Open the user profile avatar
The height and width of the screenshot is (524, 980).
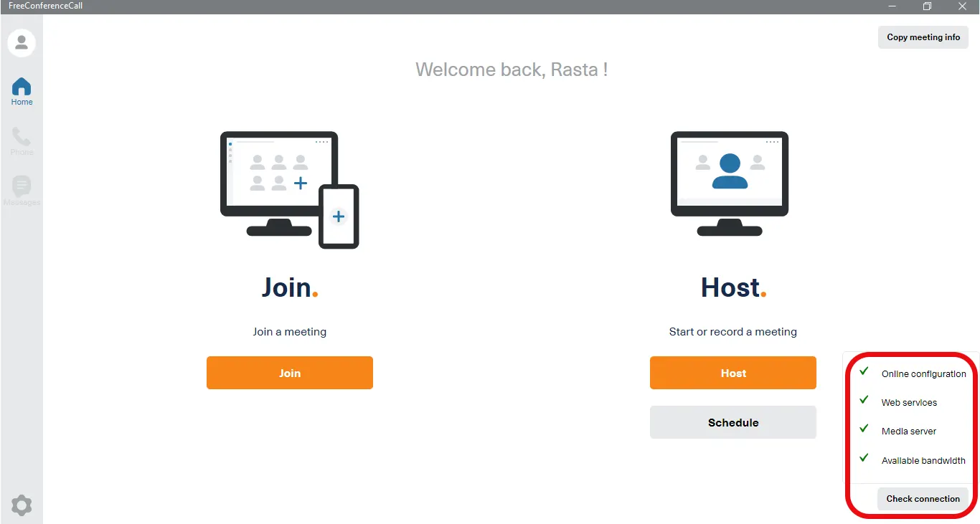pyautogui.click(x=22, y=43)
